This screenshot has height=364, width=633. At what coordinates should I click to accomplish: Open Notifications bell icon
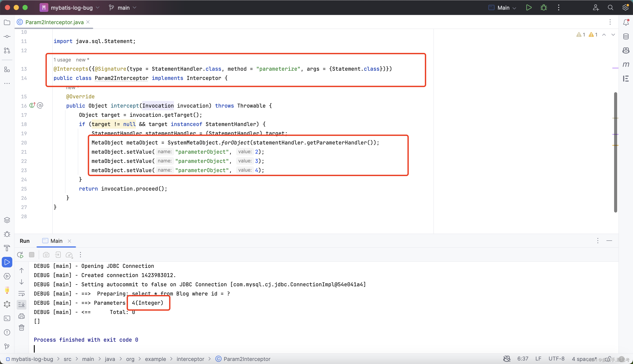click(626, 22)
